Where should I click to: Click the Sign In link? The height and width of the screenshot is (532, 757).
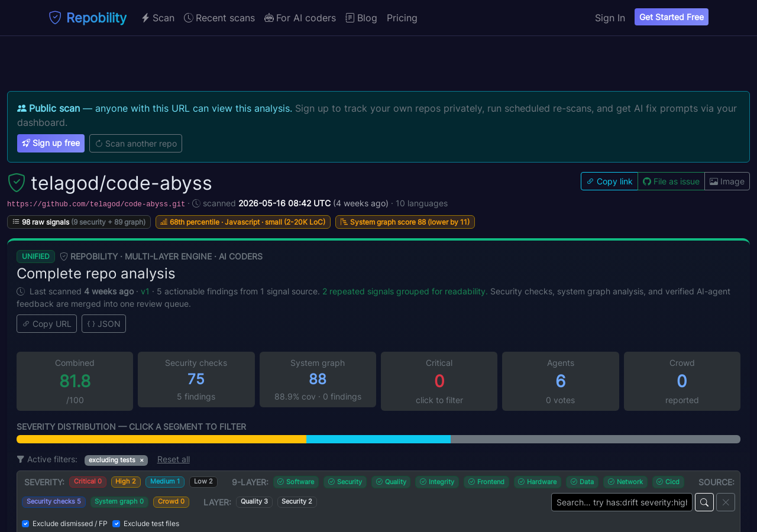(610, 18)
